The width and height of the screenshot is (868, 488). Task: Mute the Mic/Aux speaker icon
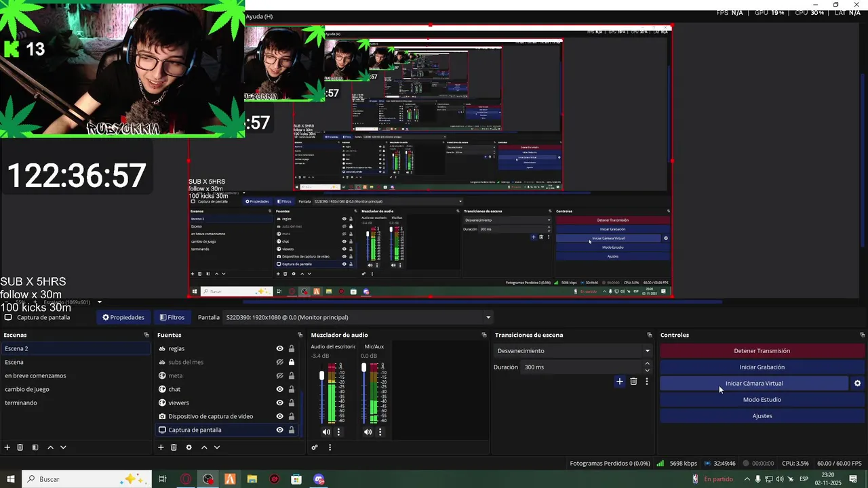click(x=368, y=432)
